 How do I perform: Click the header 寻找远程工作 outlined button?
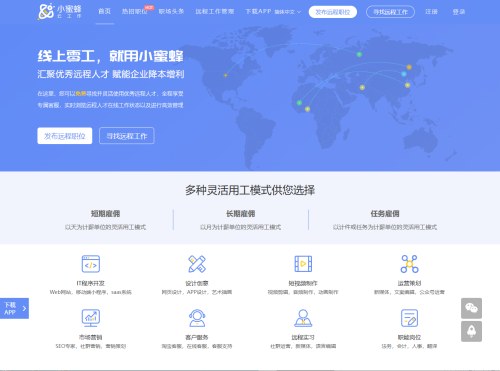click(390, 12)
